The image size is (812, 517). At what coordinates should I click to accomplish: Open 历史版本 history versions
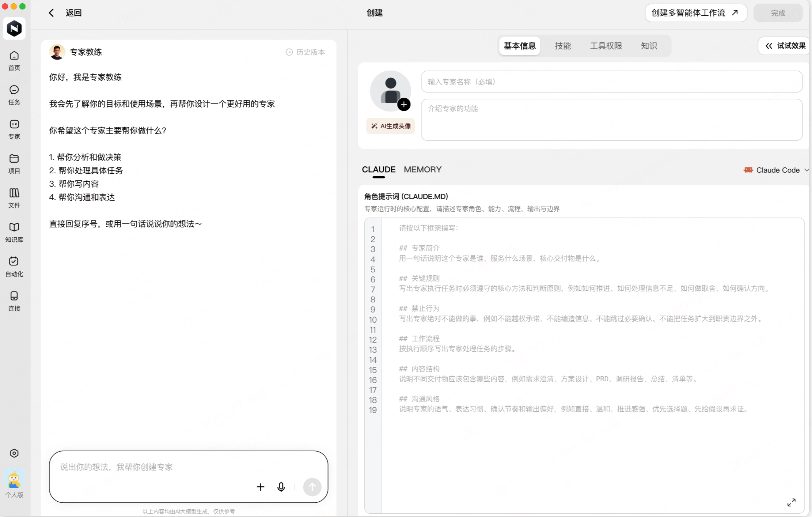coord(305,52)
